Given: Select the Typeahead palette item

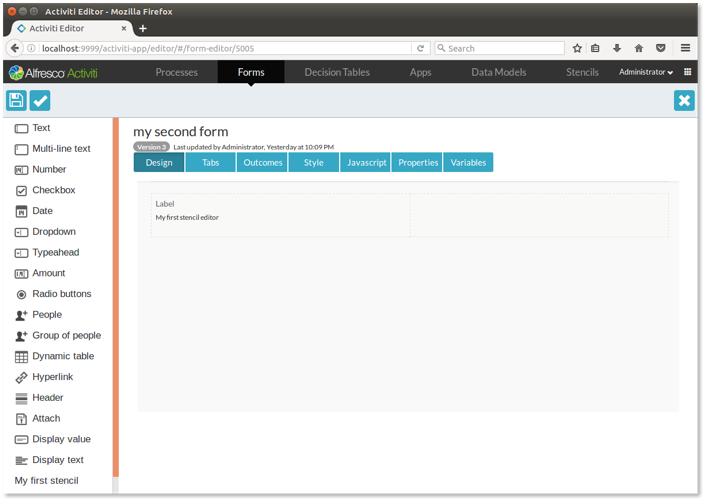Looking at the screenshot, I should (55, 253).
